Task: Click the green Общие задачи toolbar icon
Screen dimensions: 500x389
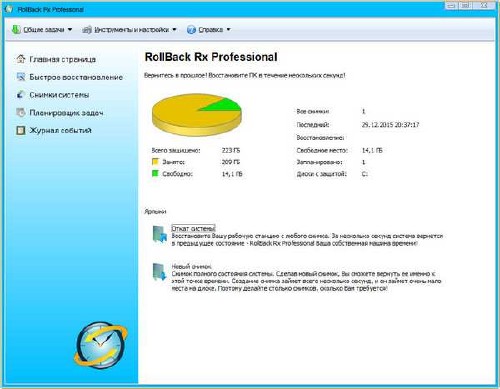Action: coord(16,29)
